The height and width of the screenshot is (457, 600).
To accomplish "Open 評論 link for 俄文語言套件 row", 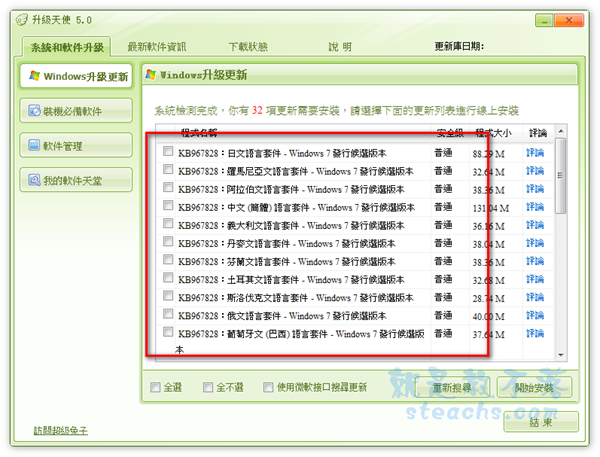I will (535, 315).
